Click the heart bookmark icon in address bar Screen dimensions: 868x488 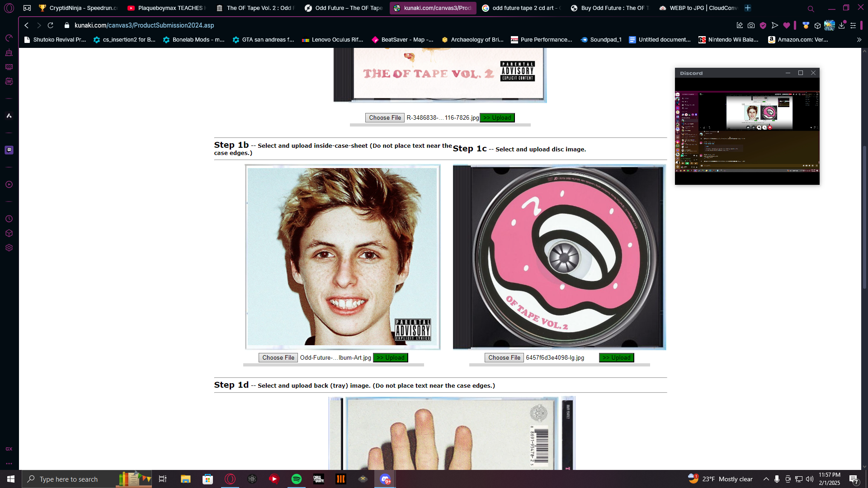787,25
